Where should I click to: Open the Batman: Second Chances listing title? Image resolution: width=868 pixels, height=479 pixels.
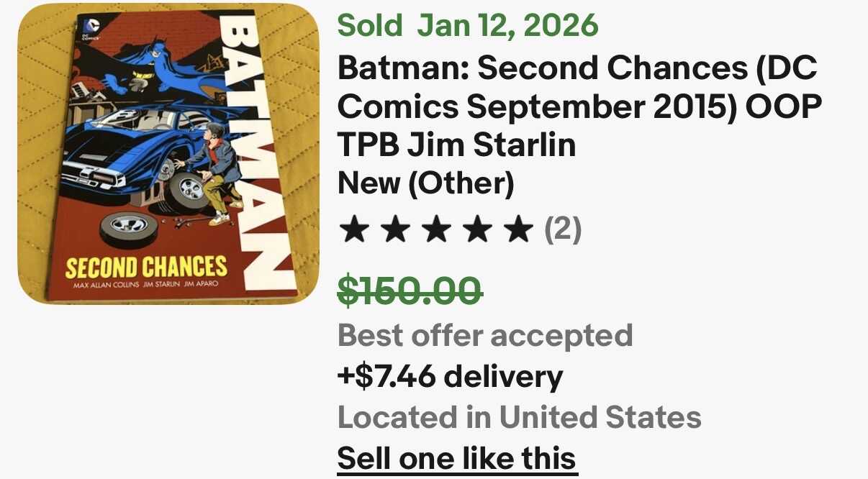click(x=579, y=106)
